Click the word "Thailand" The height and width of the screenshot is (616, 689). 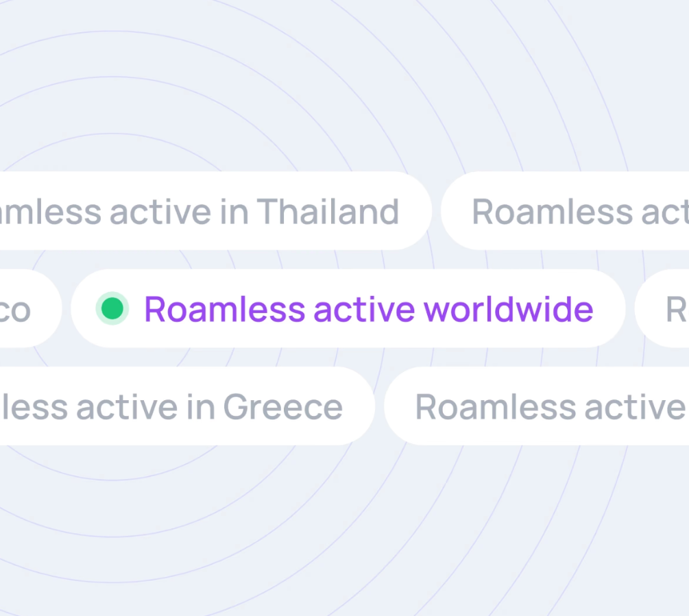pyautogui.click(x=328, y=211)
